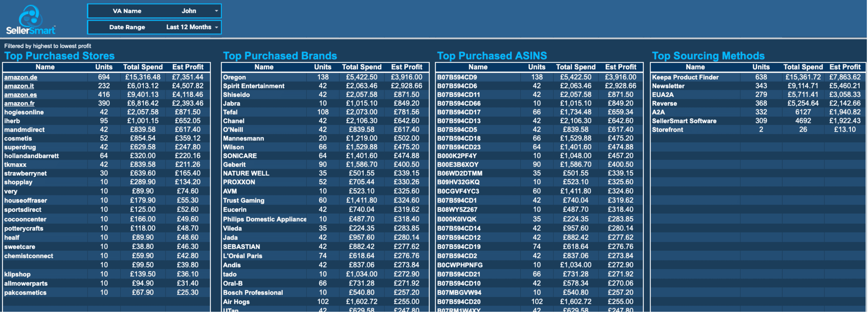Screen dimensions: 868x313
Task: Select ASIN B07B594CD9
Action: (x=457, y=77)
